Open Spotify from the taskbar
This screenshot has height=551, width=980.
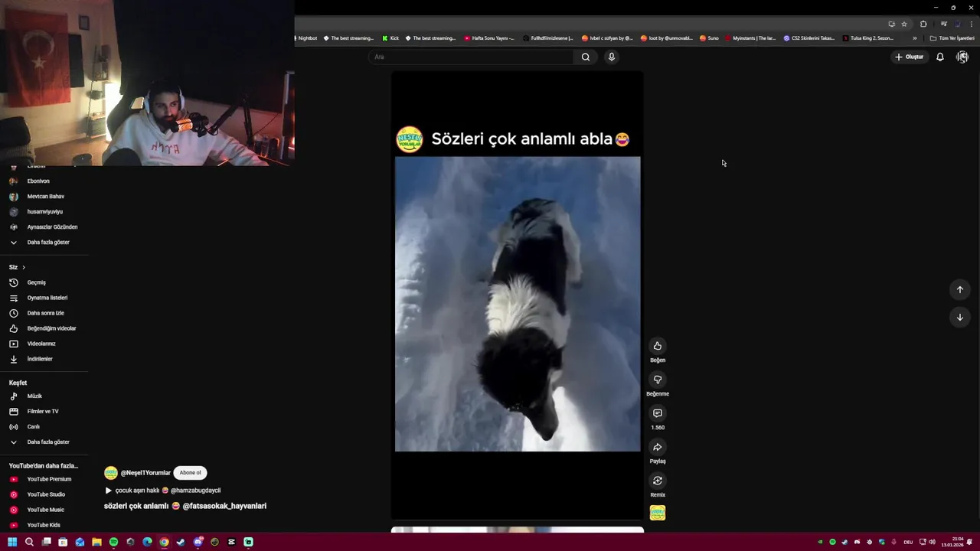(x=113, y=542)
